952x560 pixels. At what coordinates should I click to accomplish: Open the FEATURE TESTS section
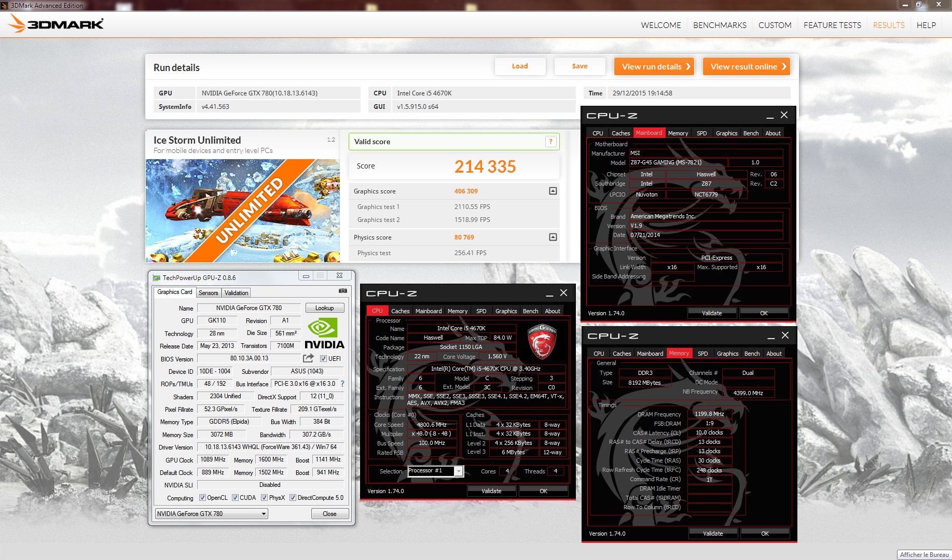click(832, 25)
